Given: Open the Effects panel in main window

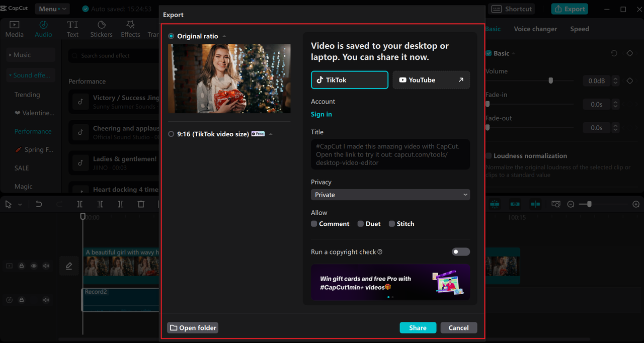Looking at the screenshot, I should (x=130, y=29).
